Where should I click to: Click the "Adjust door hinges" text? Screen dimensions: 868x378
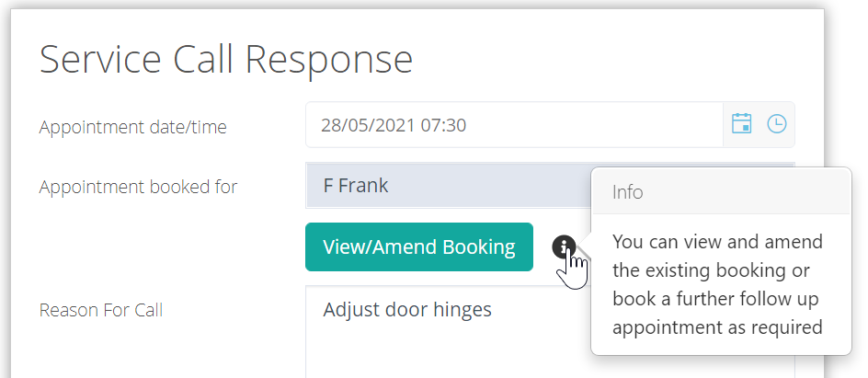pos(407,310)
